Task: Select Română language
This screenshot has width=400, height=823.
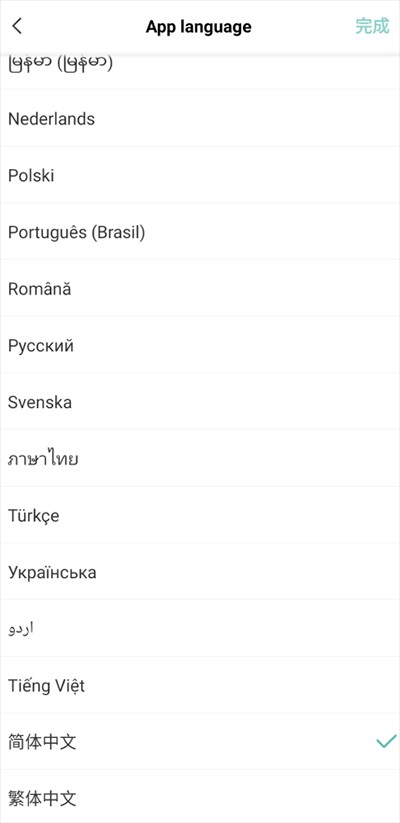Action: pos(200,288)
